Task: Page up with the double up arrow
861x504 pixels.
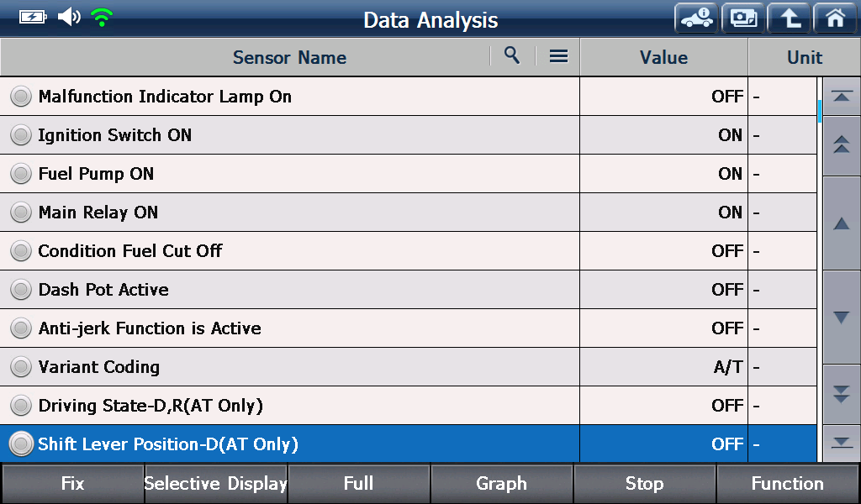Action: [x=841, y=145]
